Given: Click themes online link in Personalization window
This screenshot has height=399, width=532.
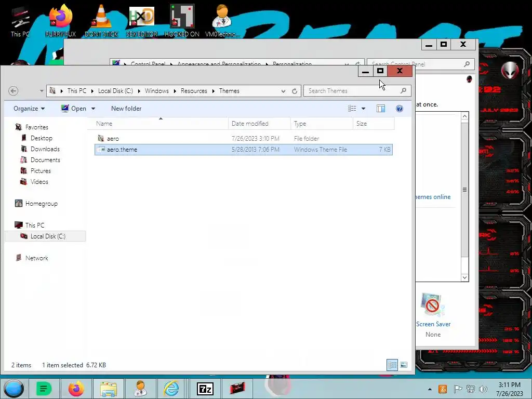Looking at the screenshot, I should coord(433,197).
